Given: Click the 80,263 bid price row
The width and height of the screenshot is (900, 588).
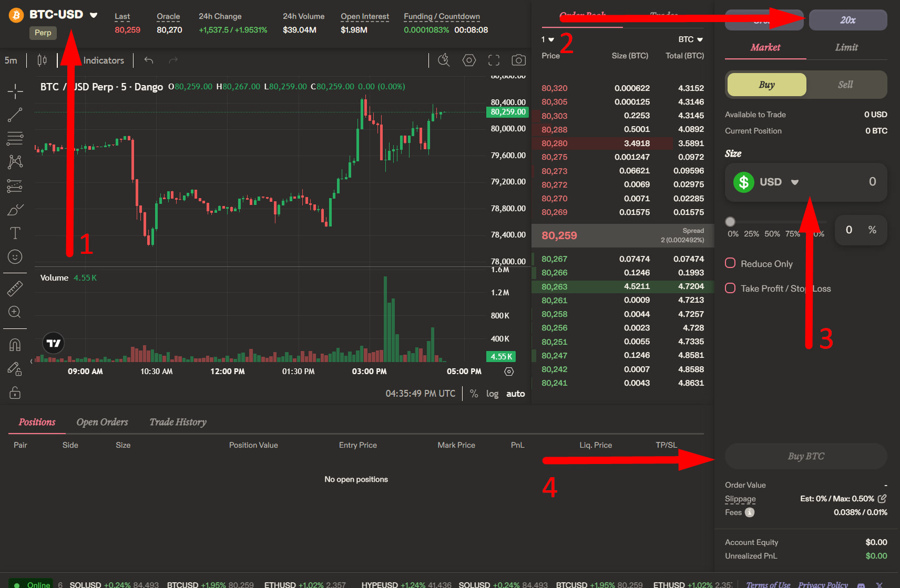Looking at the screenshot, I should [x=622, y=286].
